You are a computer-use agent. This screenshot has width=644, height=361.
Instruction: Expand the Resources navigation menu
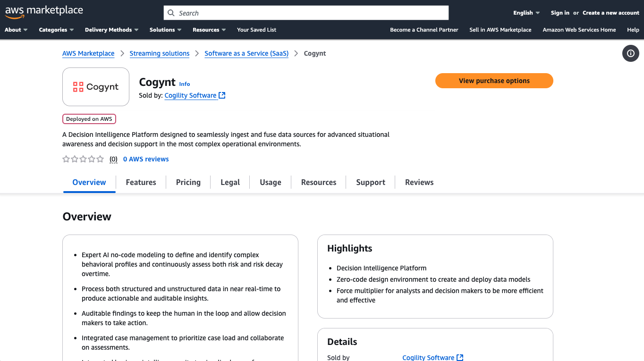pyautogui.click(x=209, y=30)
